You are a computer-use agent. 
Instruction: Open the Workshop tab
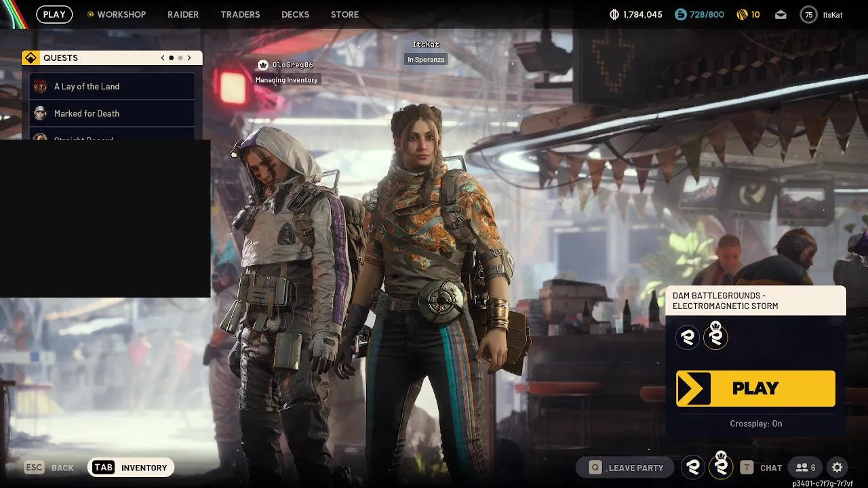117,14
